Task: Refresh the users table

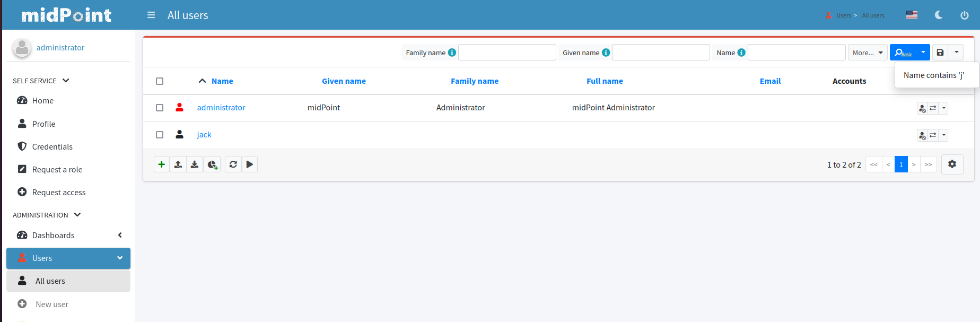Action: [x=233, y=164]
